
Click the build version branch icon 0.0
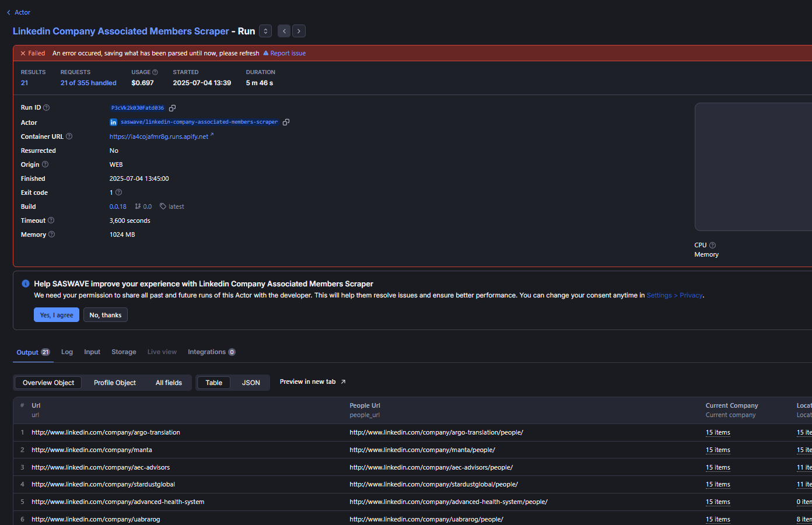click(138, 206)
